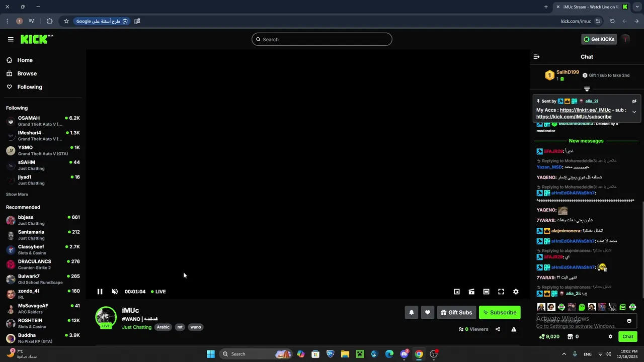Open jiyad1 channel
This screenshot has height=362, width=644.
pos(43,180)
